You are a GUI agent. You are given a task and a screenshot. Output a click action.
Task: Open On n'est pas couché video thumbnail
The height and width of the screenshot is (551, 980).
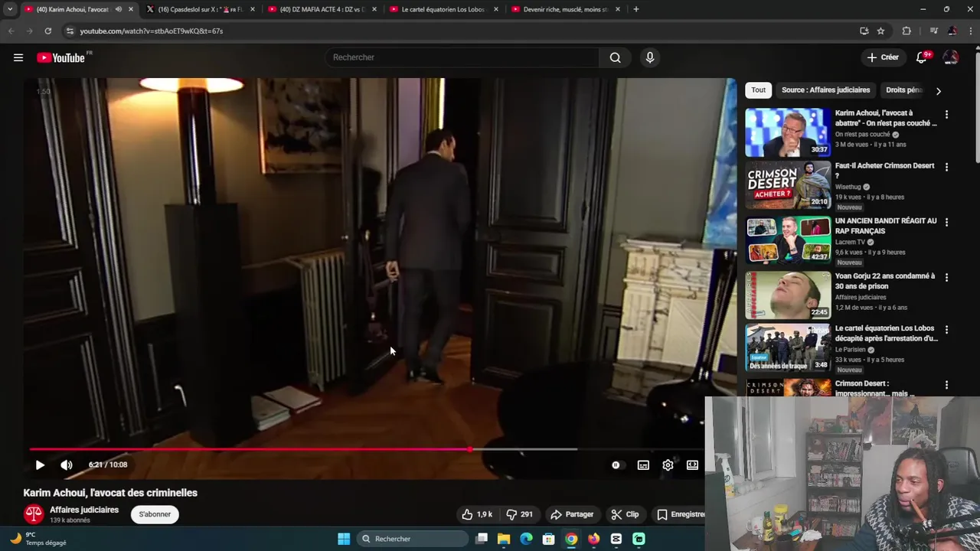(788, 132)
